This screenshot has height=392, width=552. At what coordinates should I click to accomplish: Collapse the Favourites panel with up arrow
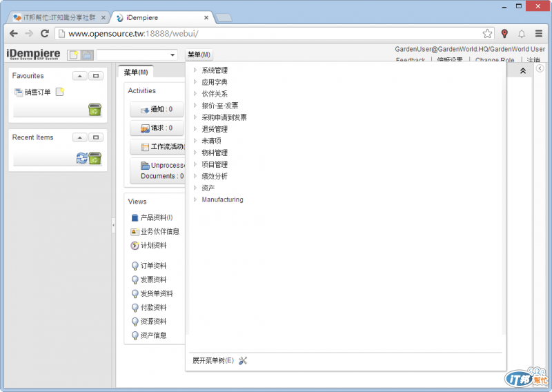80,76
